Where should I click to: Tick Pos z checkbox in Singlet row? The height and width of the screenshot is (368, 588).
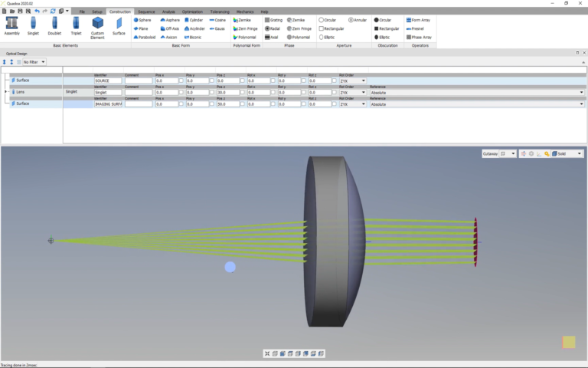tap(242, 92)
